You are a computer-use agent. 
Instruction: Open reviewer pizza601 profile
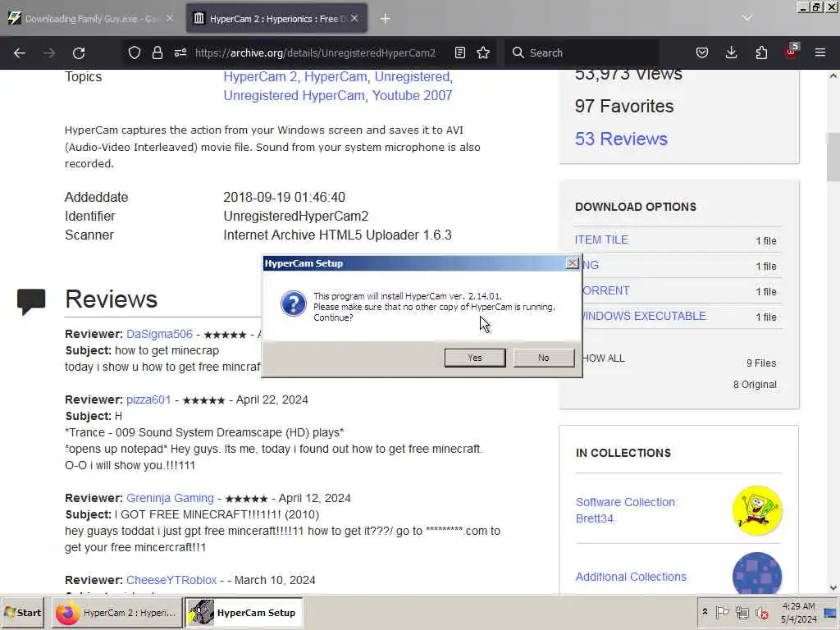pyautogui.click(x=148, y=399)
